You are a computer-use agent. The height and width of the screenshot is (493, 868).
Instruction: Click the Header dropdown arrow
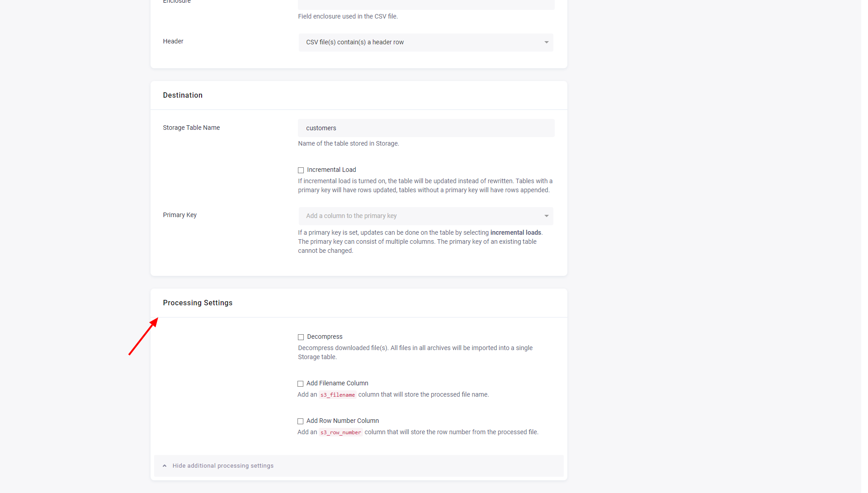click(546, 43)
